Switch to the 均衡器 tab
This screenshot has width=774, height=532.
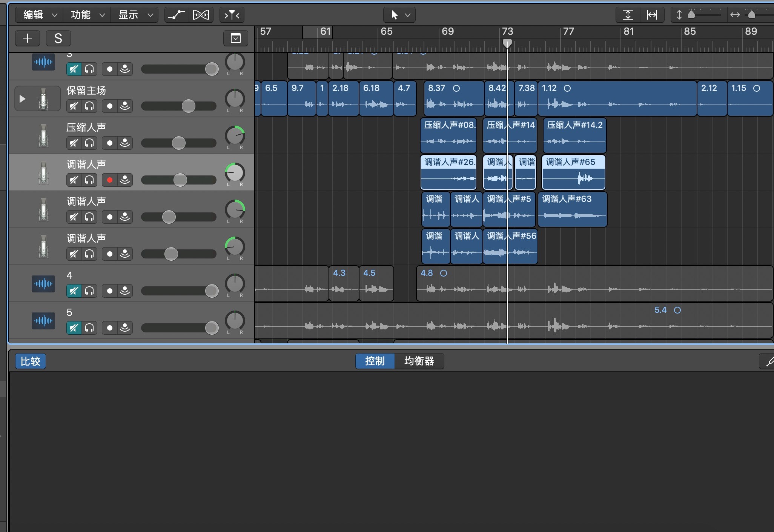[419, 361]
